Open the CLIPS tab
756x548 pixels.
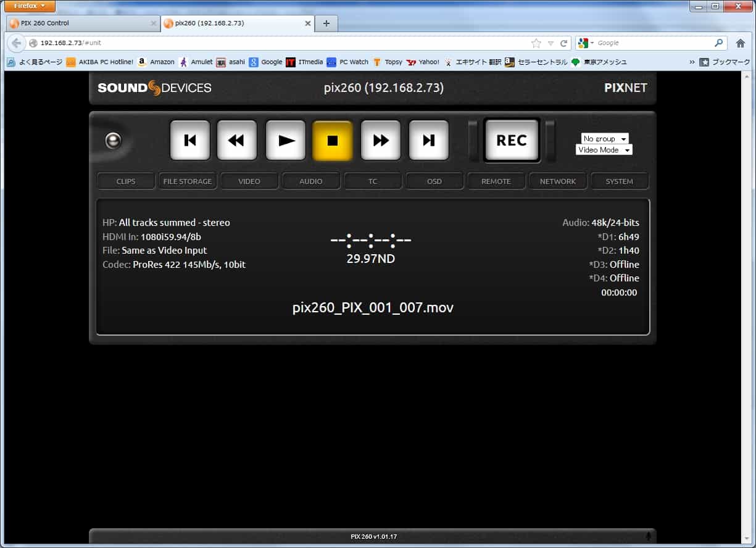click(126, 181)
